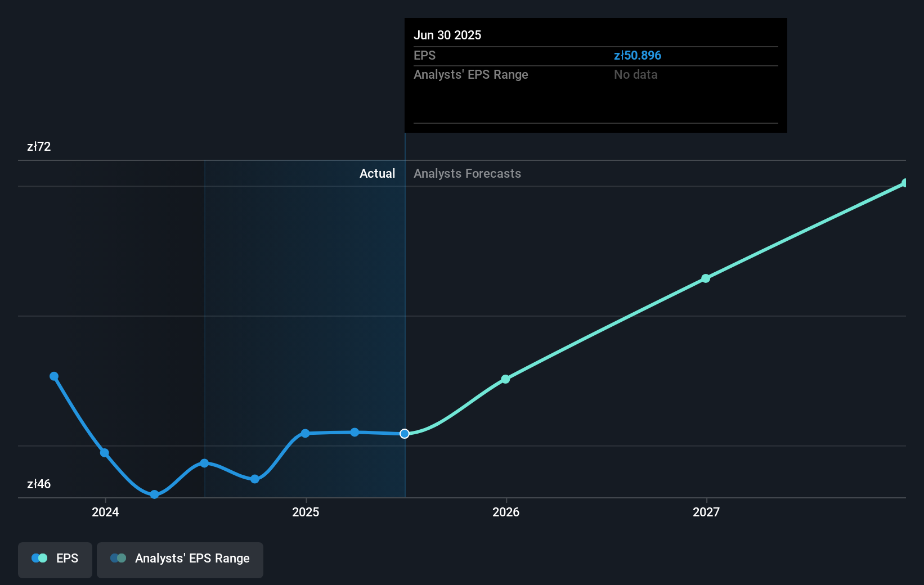The image size is (924, 585).
Task: Click the 2027 forecast data point
Action: click(x=706, y=278)
